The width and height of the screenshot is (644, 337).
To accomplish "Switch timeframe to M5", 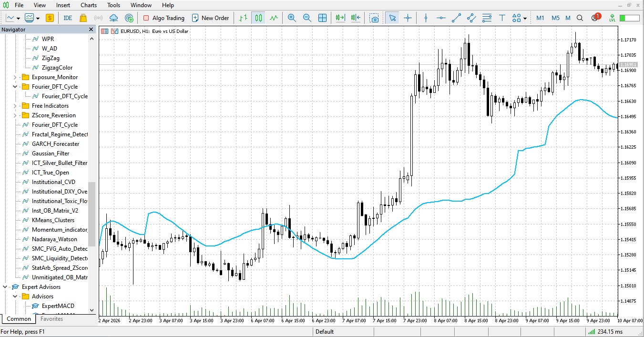I will click(555, 18).
